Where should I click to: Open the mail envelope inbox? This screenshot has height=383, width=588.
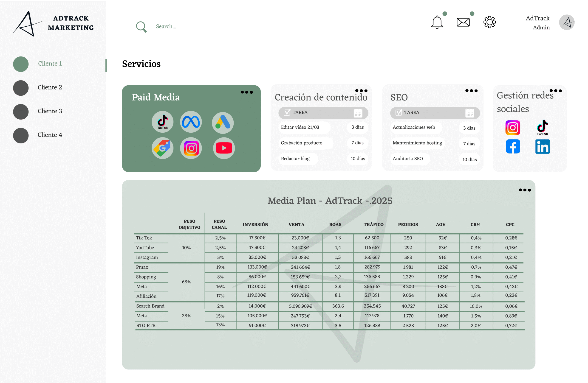(463, 22)
